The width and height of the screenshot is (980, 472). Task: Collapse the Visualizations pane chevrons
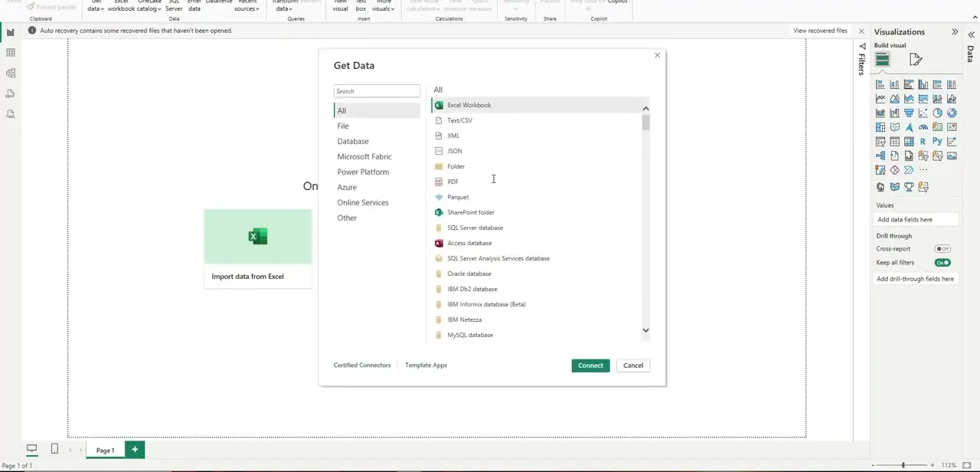[955, 32]
